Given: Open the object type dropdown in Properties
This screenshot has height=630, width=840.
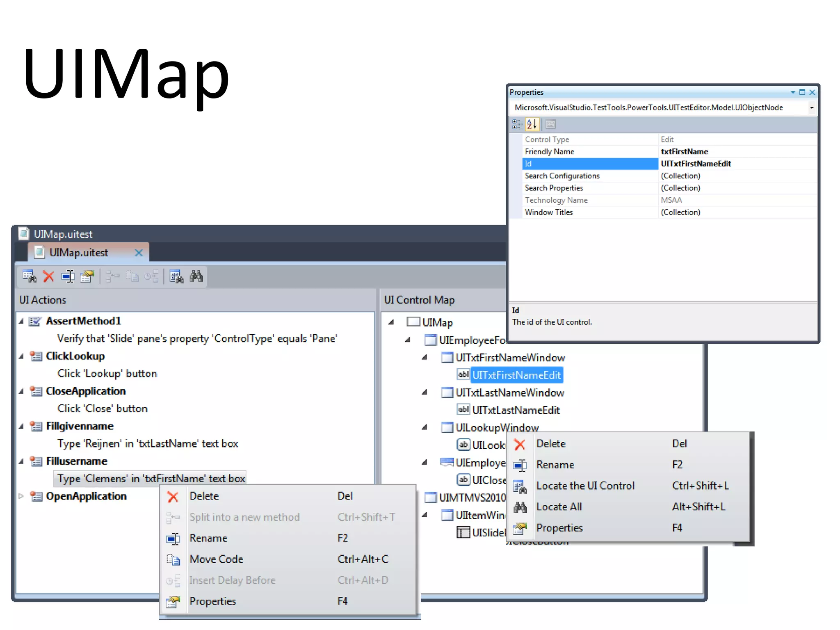Looking at the screenshot, I should (x=811, y=108).
